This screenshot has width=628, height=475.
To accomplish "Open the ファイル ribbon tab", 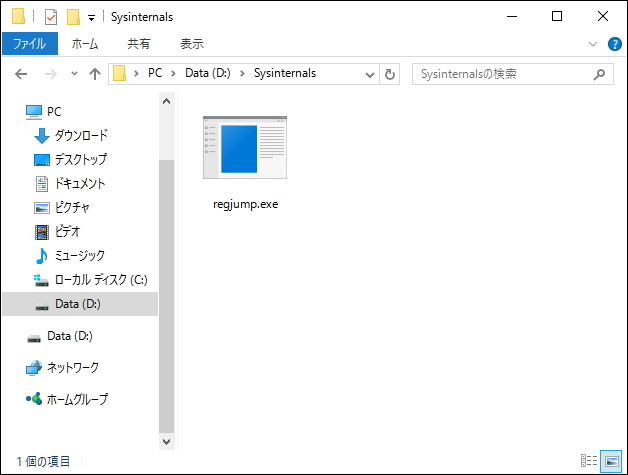I will coord(30,43).
